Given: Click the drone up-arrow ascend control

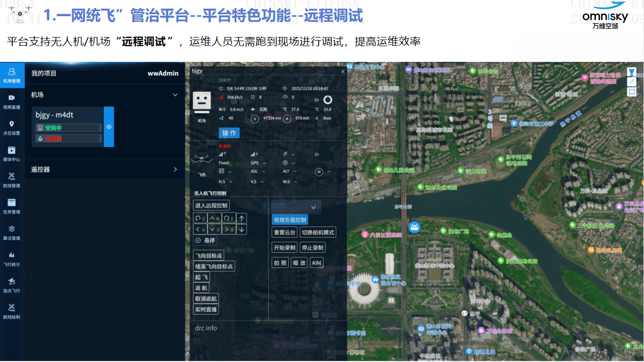Looking at the screenshot, I should point(242,218).
